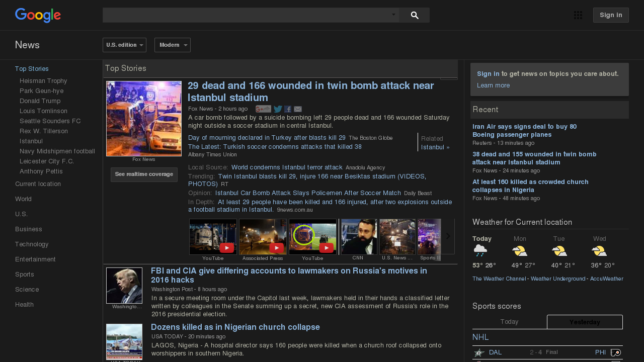
Task: Open the Science section
Action: click(27, 290)
